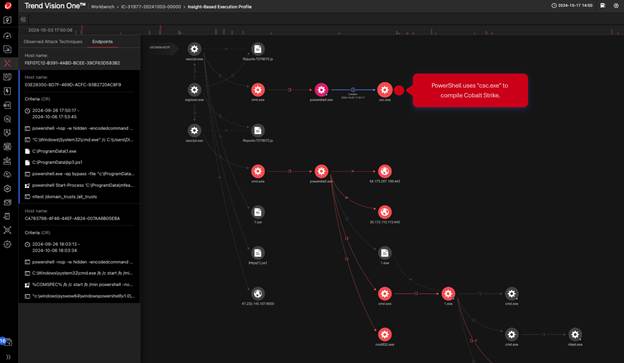This screenshot has height=363, width=624.
Task: Go to Workbench in the breadcrumb
Action: coord(103,7)
